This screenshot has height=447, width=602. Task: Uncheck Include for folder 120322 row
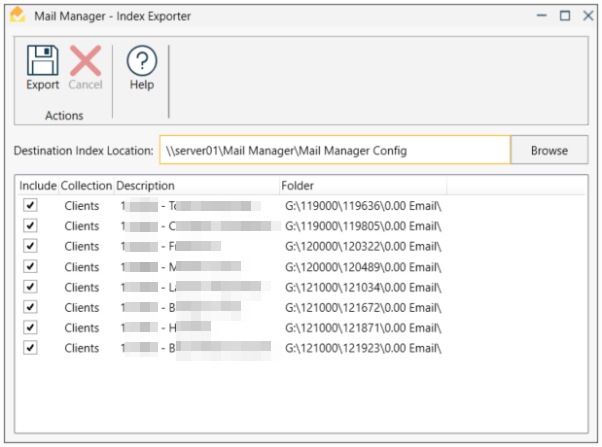click(x=31, y=246)
